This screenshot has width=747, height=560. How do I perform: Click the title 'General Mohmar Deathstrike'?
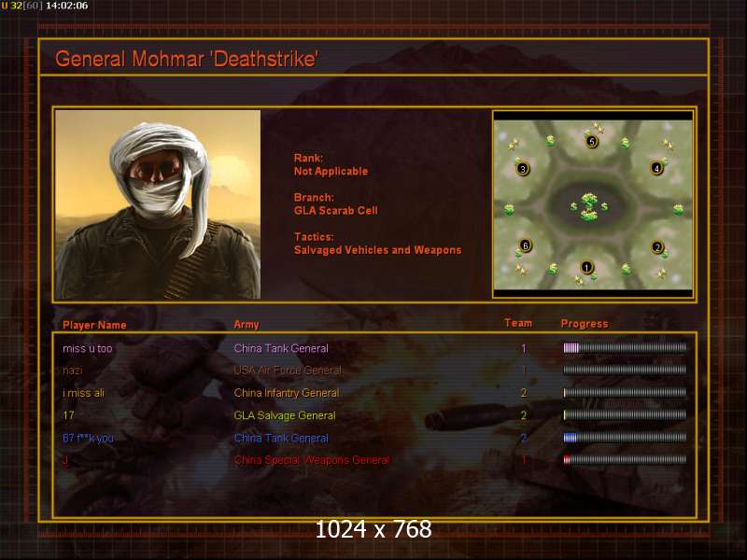pyautogui.click(x=187, y=59)
